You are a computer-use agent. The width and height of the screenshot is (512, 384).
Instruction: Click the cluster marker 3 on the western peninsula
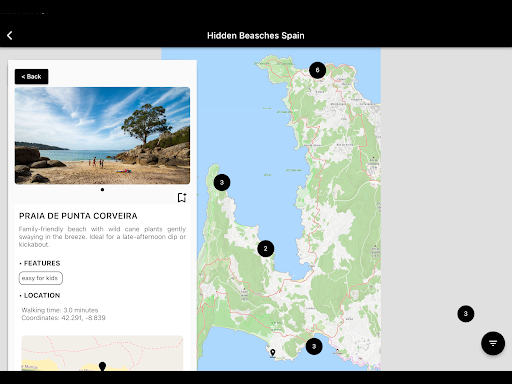pos(222,182)
